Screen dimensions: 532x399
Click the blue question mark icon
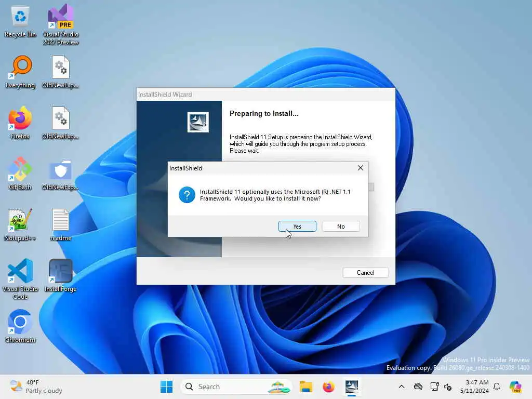pyautogui.click(x=187, y=195)
